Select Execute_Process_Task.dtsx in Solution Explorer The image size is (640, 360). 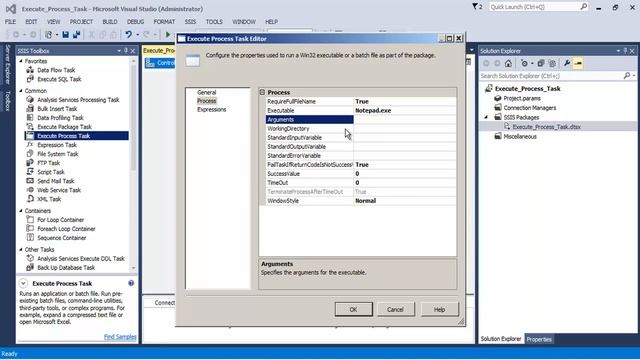tap(547, 127)
